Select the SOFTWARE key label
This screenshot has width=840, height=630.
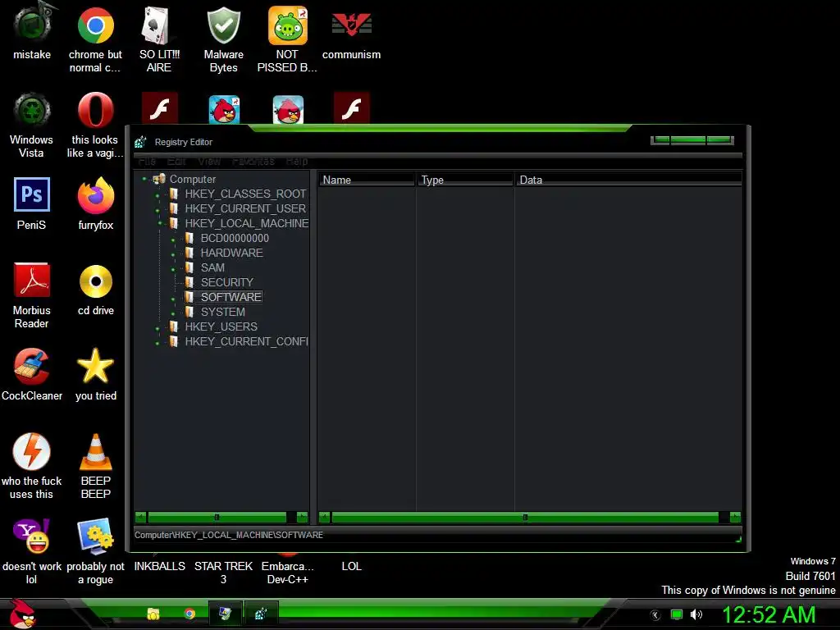(x=231, y=297)
